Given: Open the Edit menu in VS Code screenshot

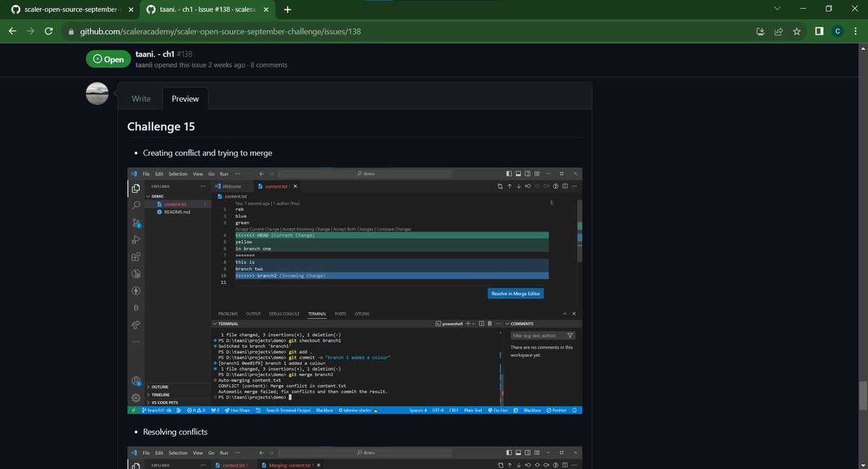Looking at the screenshot, I should [x=159, y=174].
